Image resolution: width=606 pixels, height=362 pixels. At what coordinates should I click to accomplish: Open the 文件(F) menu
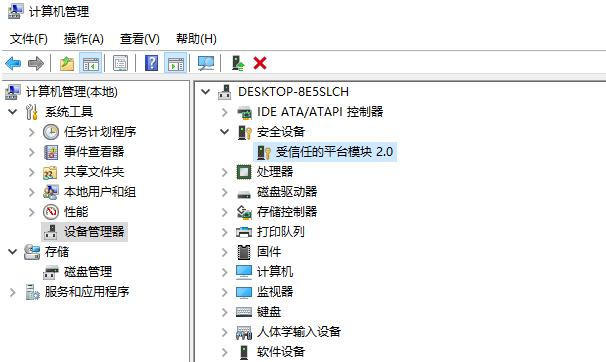[29, 39]
